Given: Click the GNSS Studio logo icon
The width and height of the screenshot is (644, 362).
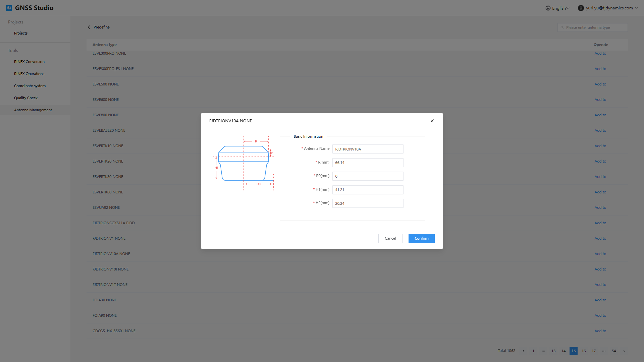Looking at the screenshot, I should [x=9, y=8].
